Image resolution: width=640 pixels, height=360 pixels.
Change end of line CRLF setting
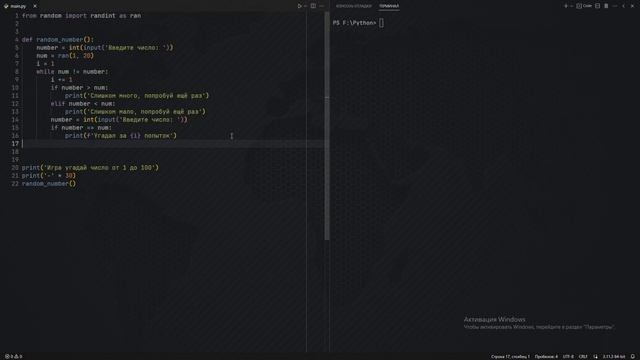583,356
